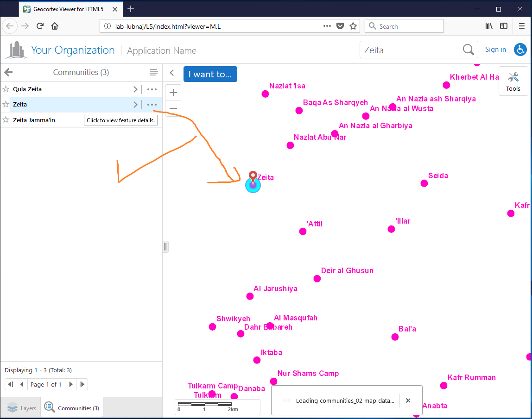
Task: Go to last results page
Action: pos(82,384)
